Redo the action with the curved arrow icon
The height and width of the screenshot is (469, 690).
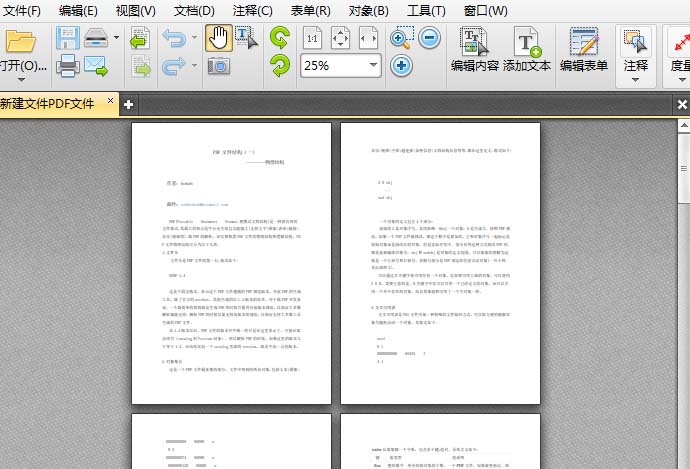(174, 66)
